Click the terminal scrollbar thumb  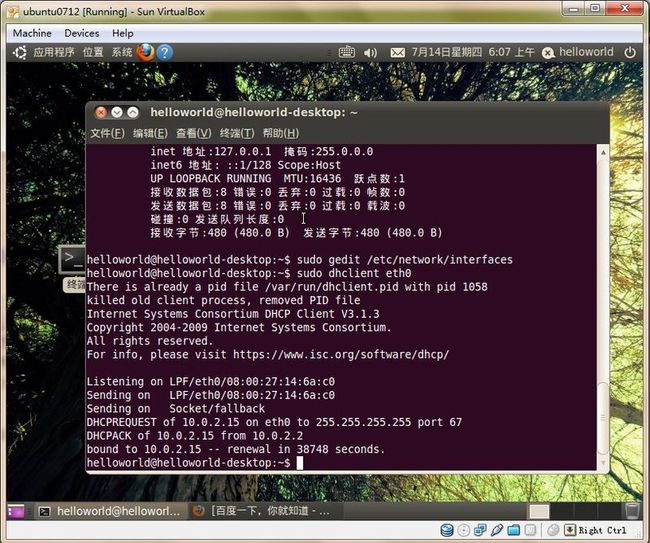click(603, 418)
